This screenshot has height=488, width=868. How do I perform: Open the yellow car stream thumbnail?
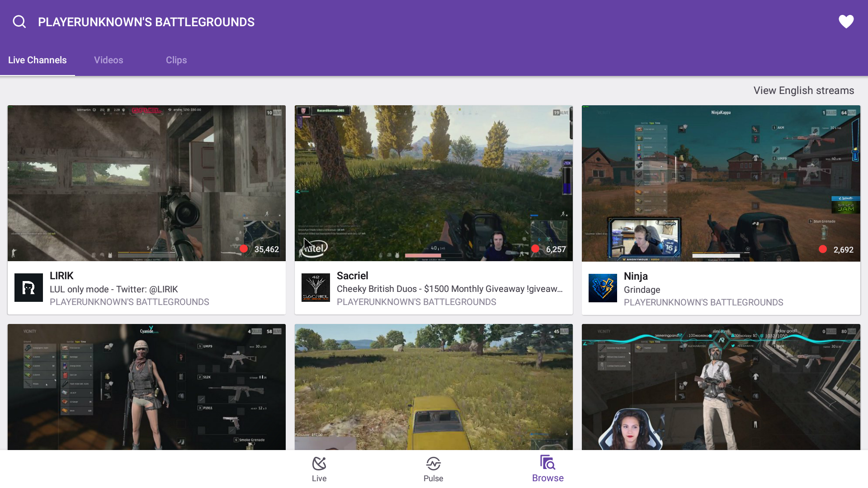[x=434, y=386]
